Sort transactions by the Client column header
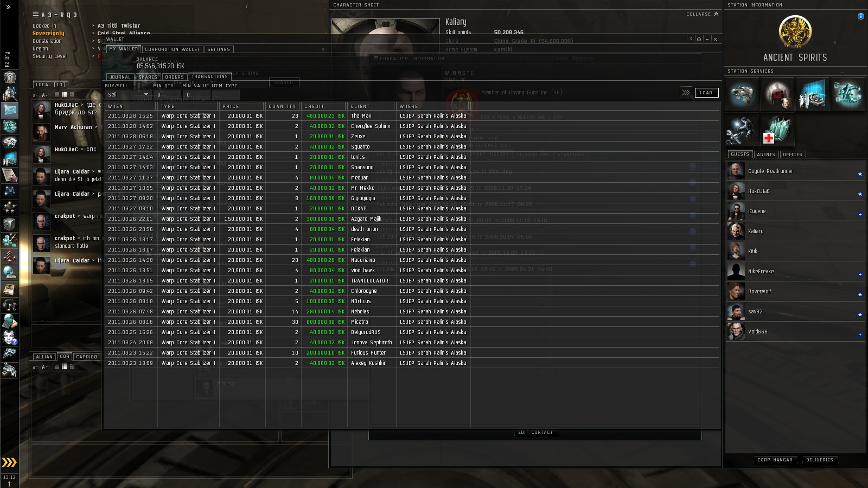 372,106
